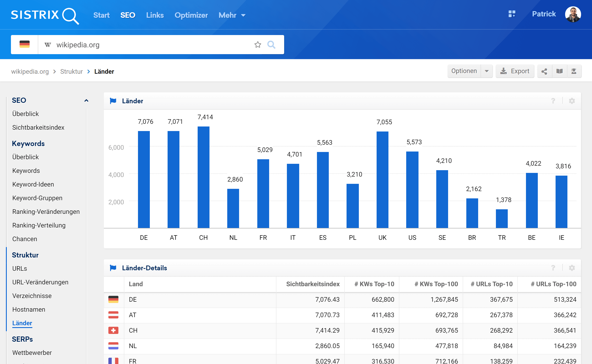
Task: Click the CH bar in the chart
Action: 203,177
